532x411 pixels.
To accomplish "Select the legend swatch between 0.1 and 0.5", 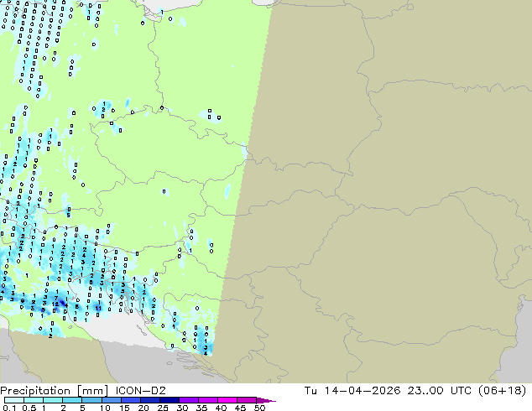I will 14,400.
